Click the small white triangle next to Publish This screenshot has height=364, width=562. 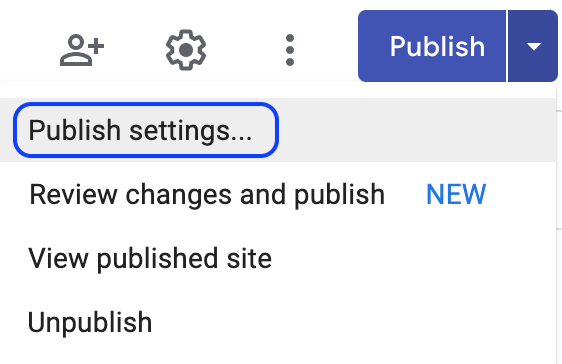[x=534, y=46]
